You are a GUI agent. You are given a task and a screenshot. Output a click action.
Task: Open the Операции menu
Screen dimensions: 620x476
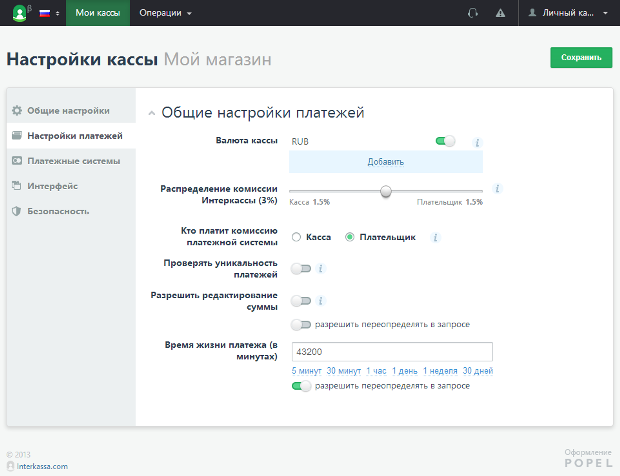click(x=165, y=13)
